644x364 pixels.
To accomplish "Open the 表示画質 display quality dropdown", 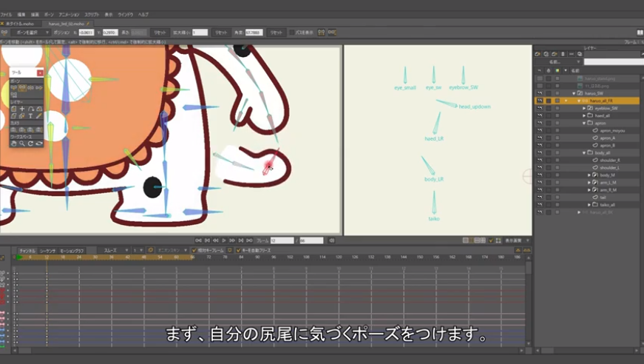I will pos(517,240).
